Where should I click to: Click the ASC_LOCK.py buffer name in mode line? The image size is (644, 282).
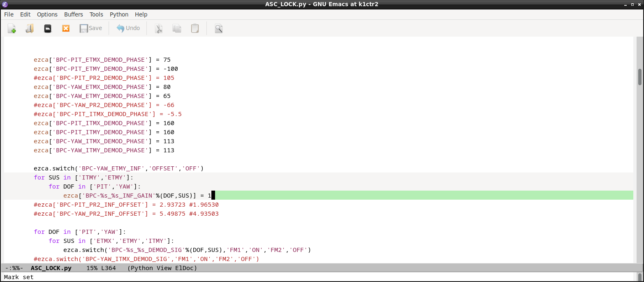[x=51, y=268]
